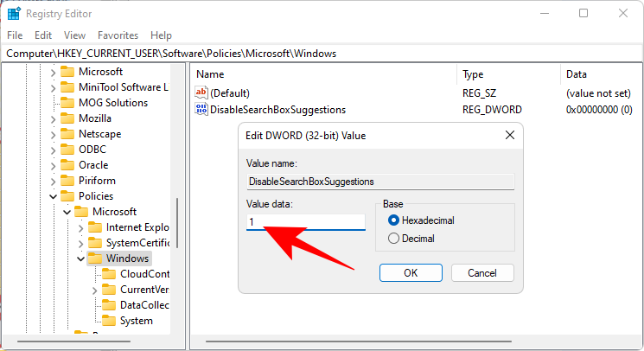Click the Oracle folder icon
The height and width of the screenshot is (351, 644).
click(67, 165)
